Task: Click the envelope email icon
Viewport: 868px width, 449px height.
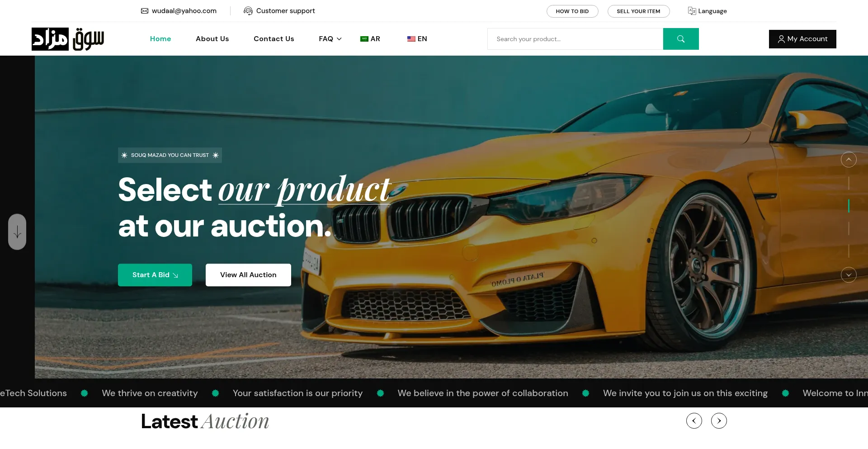Action: [x=145, y=11]
